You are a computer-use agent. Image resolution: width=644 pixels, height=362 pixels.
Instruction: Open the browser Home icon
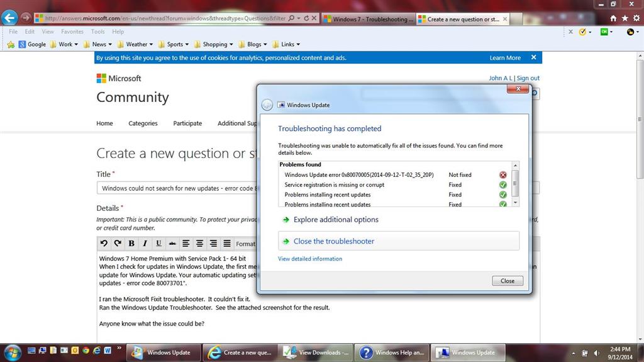point(613,18)
